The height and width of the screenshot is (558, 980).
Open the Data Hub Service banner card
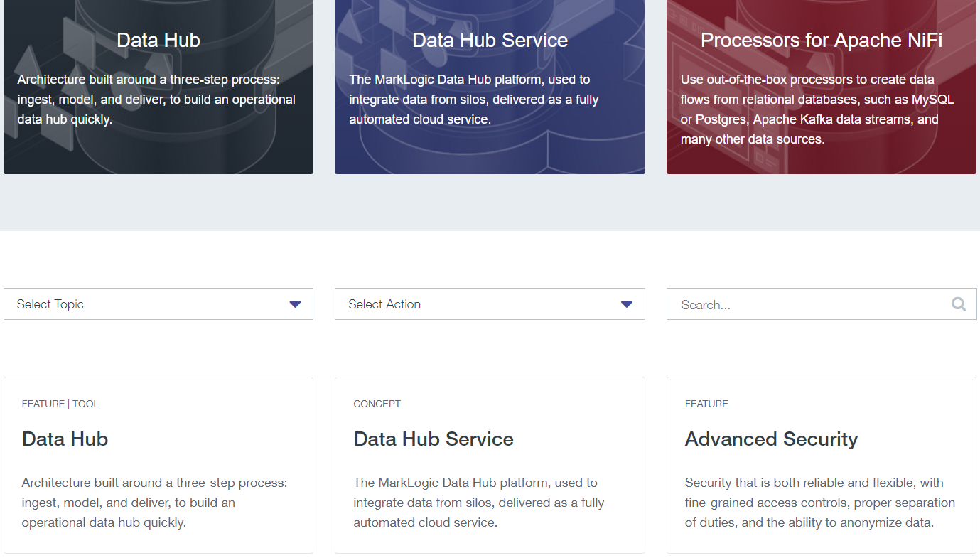click(x=490, y=85)
